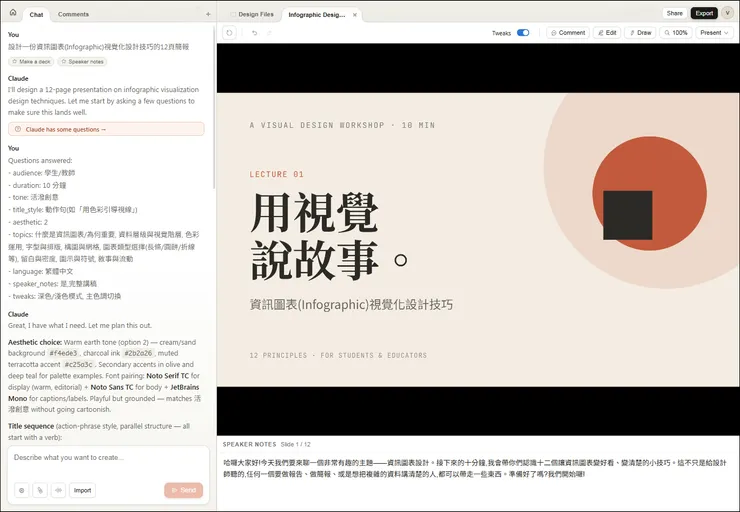The height and width of the screenshot is (512, 740).
Task: Click the reload preview icon
Action: [x=229, y=33]
